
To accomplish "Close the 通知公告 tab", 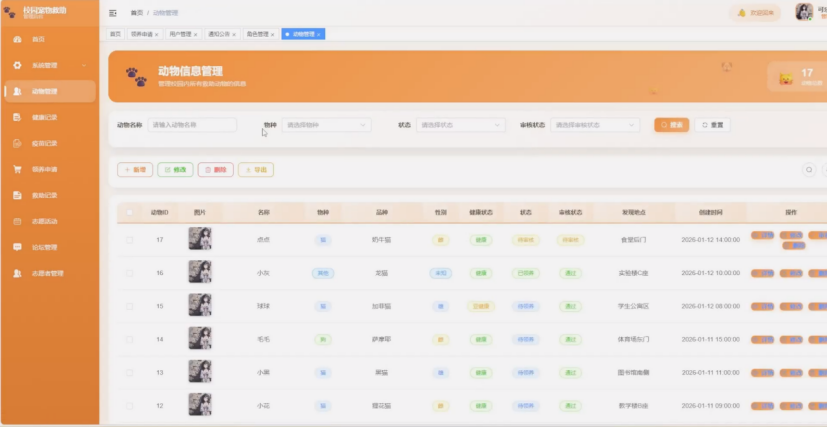I will point(234,34).
